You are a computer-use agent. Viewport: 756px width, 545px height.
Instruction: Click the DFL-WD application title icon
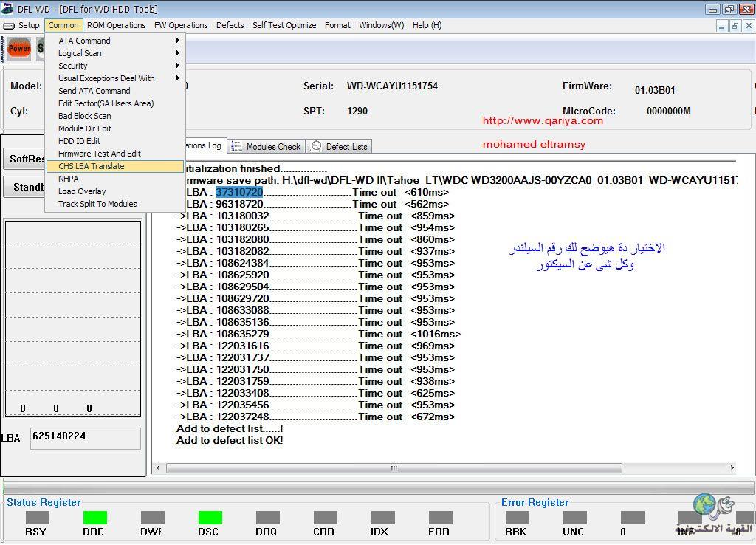tap(7, 8)
